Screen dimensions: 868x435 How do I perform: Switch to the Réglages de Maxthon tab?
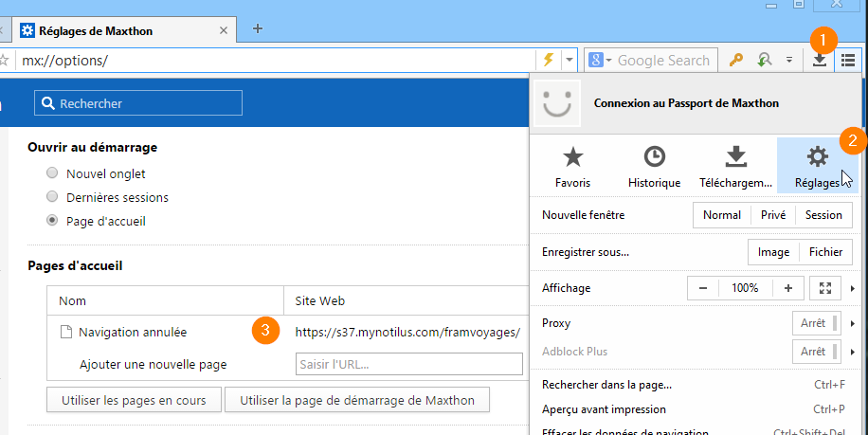tap(124, 30)
